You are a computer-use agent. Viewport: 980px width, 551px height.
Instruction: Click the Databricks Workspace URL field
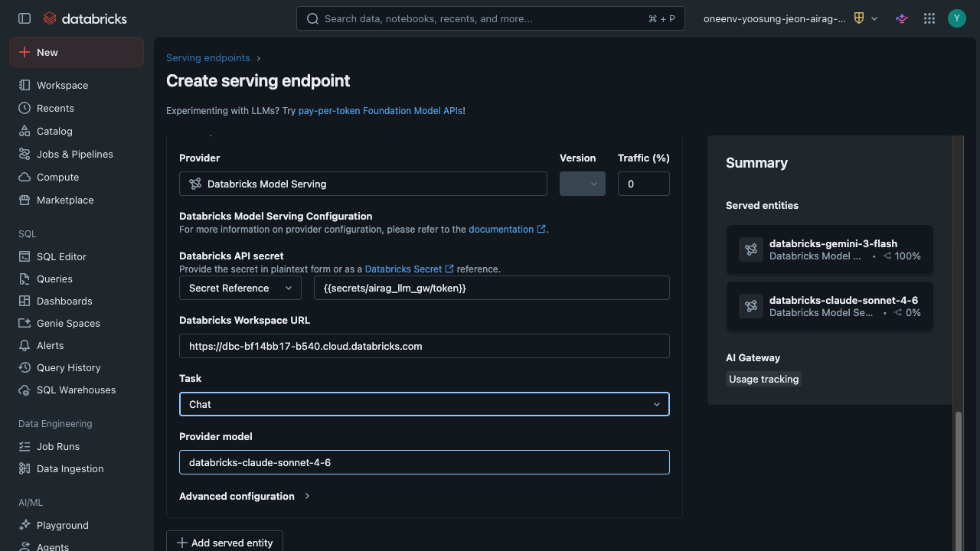click(x=424, y=346)
